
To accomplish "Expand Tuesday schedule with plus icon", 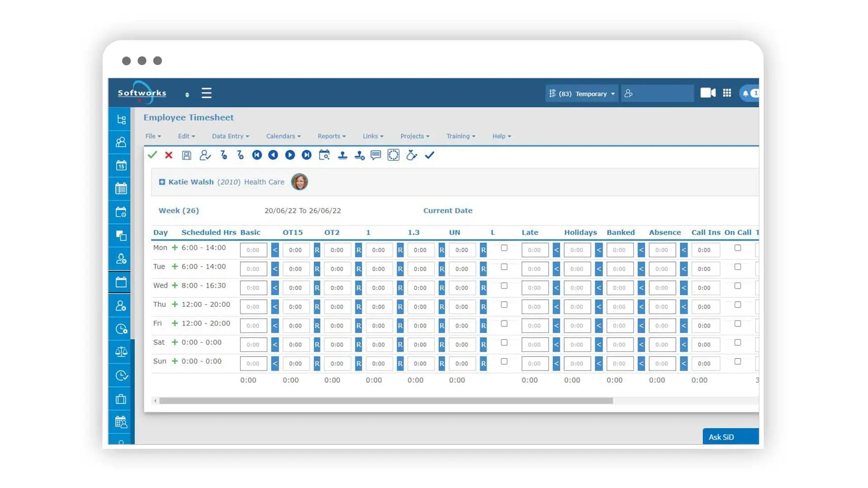I will tap(175, 267).
